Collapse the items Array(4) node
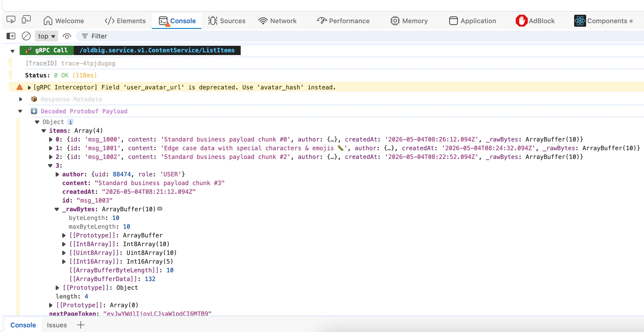The height and width of the screenshot is (332, 644). click(x=44, y=131)
